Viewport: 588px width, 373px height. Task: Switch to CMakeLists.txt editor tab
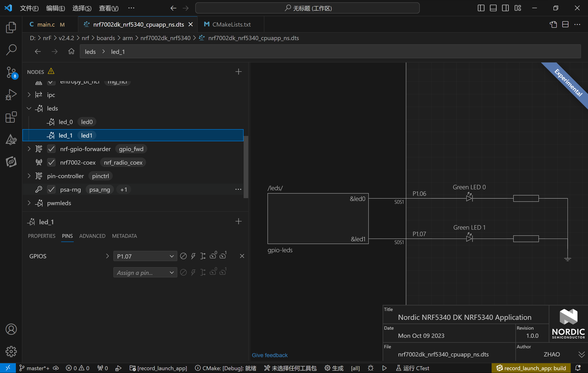[x=231, y=24]
